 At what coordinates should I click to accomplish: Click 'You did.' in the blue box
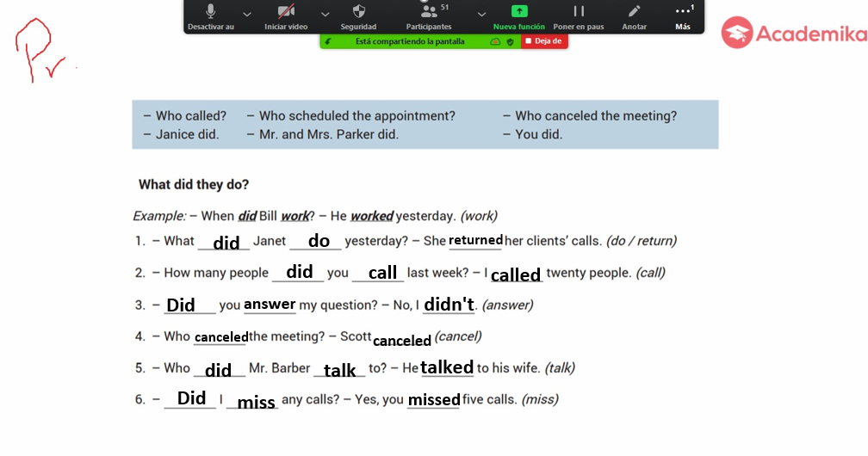[x=539, y=134]
